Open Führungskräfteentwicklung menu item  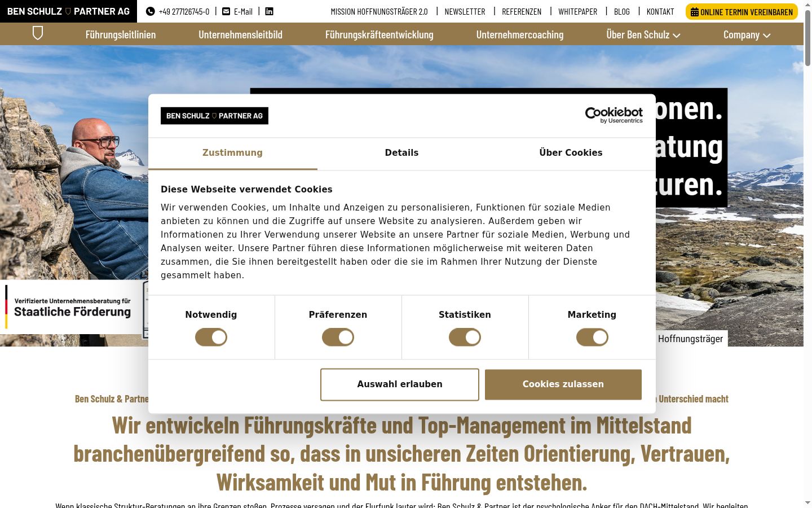pyautogui.click(x=379, y=34)
